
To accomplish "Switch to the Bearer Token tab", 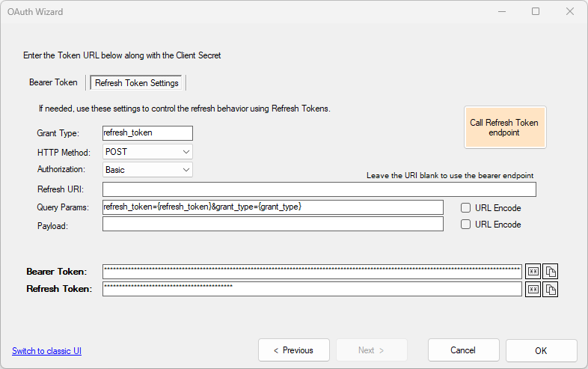I will point(53,82).
